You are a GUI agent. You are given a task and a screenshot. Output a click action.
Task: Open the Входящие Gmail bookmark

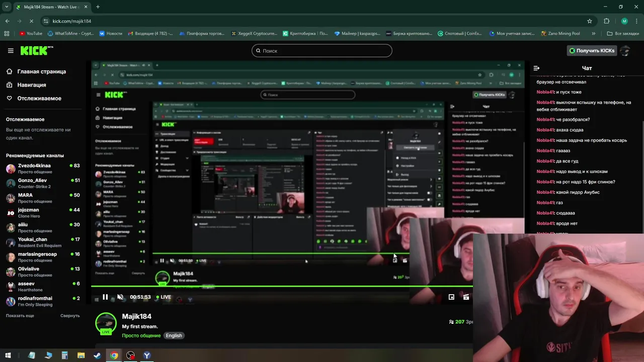[x=150, y=34]
